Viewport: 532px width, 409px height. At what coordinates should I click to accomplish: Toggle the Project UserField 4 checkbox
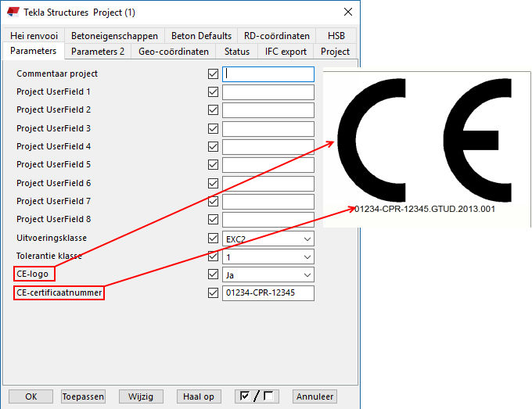click(213, 146)
